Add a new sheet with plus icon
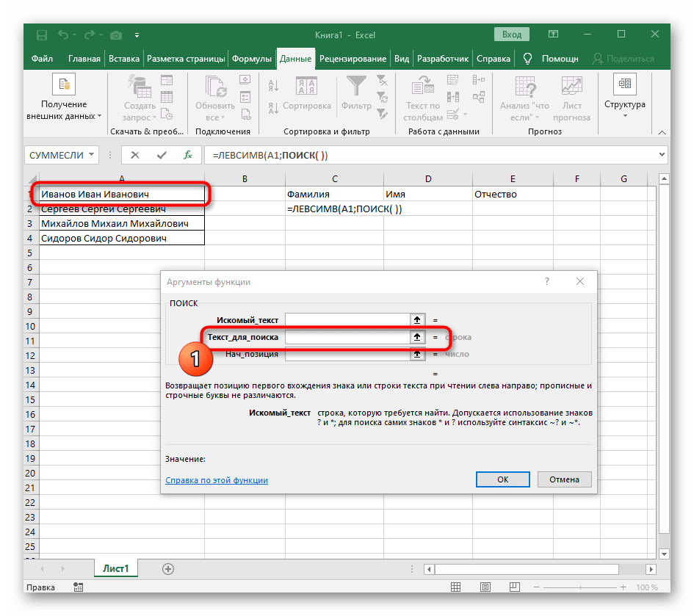 pos(168,569)
